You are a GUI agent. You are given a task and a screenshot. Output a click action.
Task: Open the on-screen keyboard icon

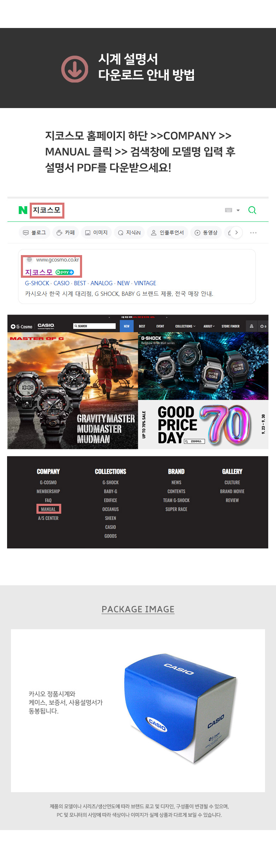tap(229, 210)
